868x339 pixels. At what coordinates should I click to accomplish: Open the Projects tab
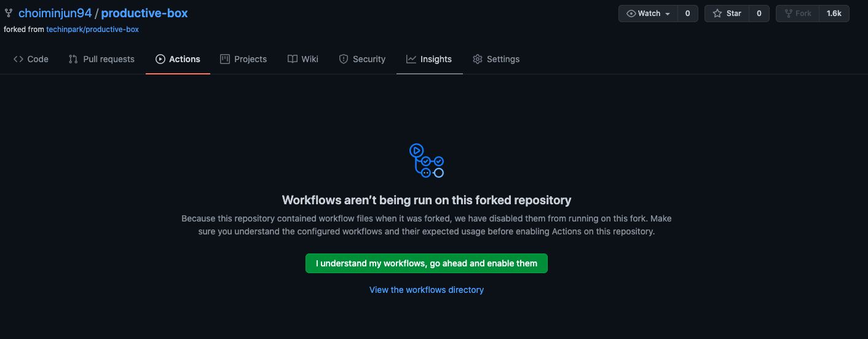click(243, 59)
